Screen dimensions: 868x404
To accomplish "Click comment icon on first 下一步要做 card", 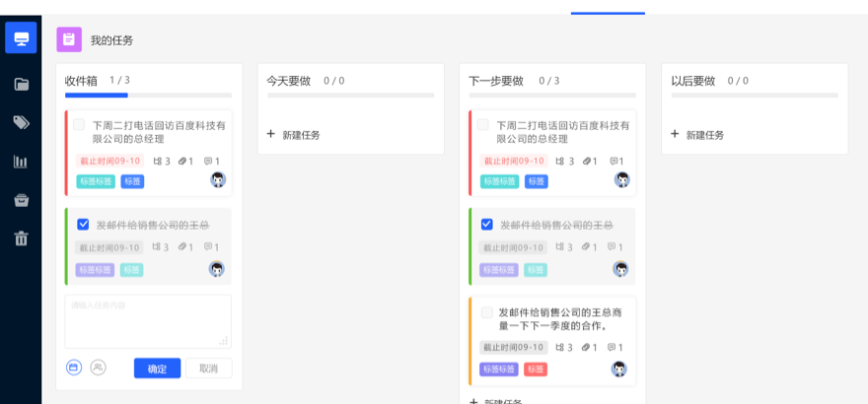I will tap(614, 162).
